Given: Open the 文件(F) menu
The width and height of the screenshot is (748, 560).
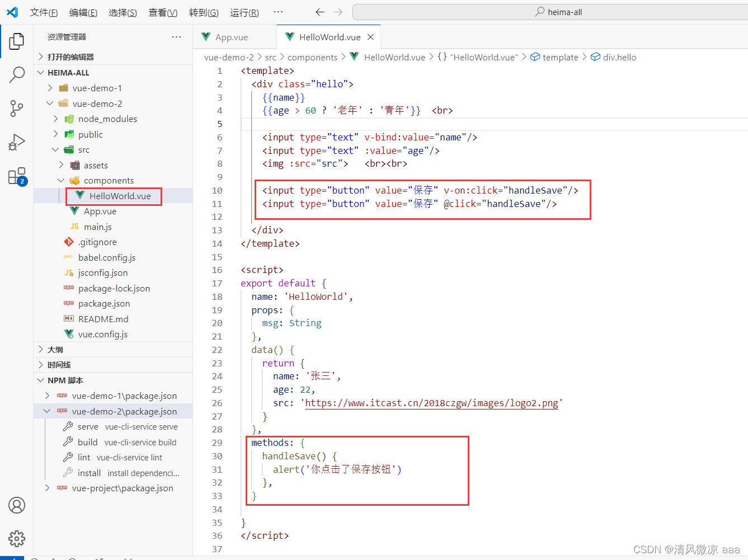Looking at the screenshot, I should [44, 12].
